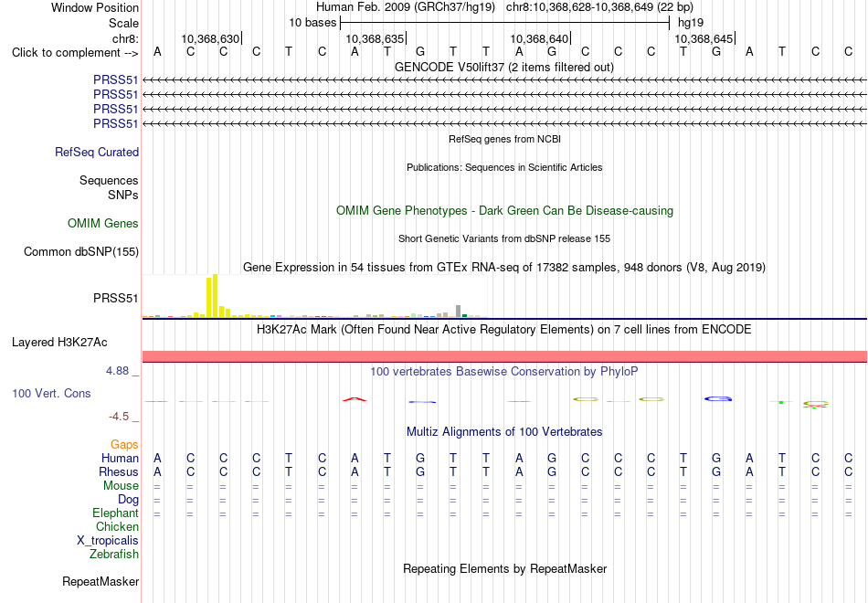Click 'Publications: Sequences in Scientific Articles' title

coord(504,167)
